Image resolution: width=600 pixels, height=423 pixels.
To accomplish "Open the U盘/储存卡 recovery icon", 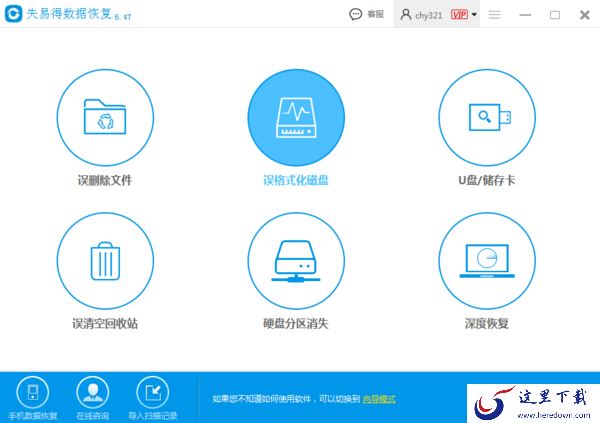I will point(487,118).
